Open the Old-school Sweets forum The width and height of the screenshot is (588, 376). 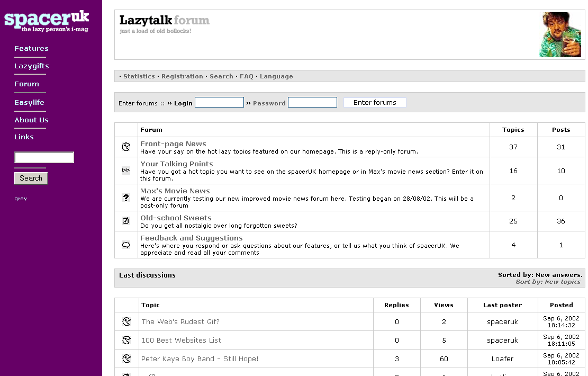(x=176, y=218)
